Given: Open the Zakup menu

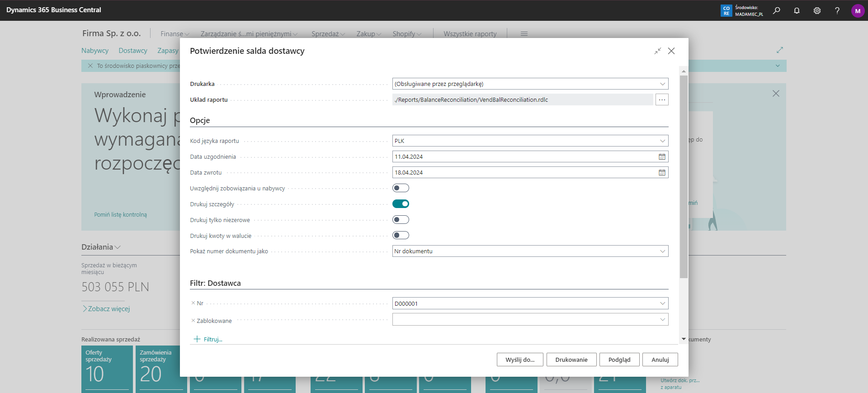Looking at the screenshot, I should coord(368,34).
